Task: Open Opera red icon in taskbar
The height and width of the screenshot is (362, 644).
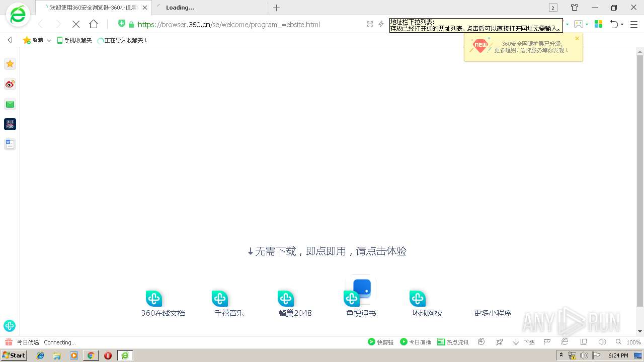Action: (108, 355)
